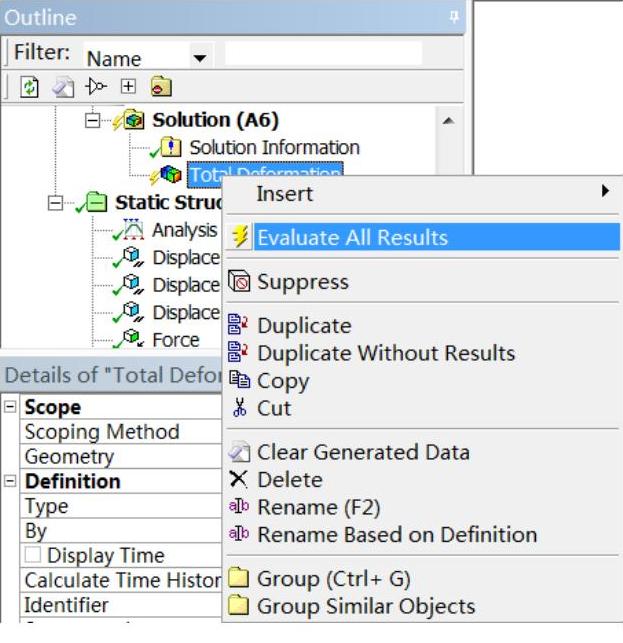
Task: Collapse the Static Structural tree branch
Action: coord(59,202)
